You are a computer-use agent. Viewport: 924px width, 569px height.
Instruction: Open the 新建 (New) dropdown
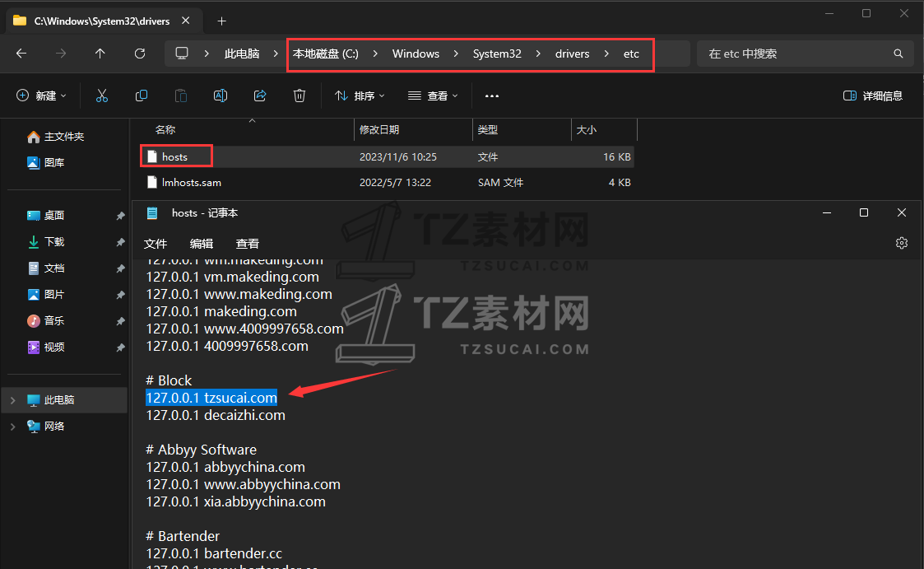click(x=41, y=96)
